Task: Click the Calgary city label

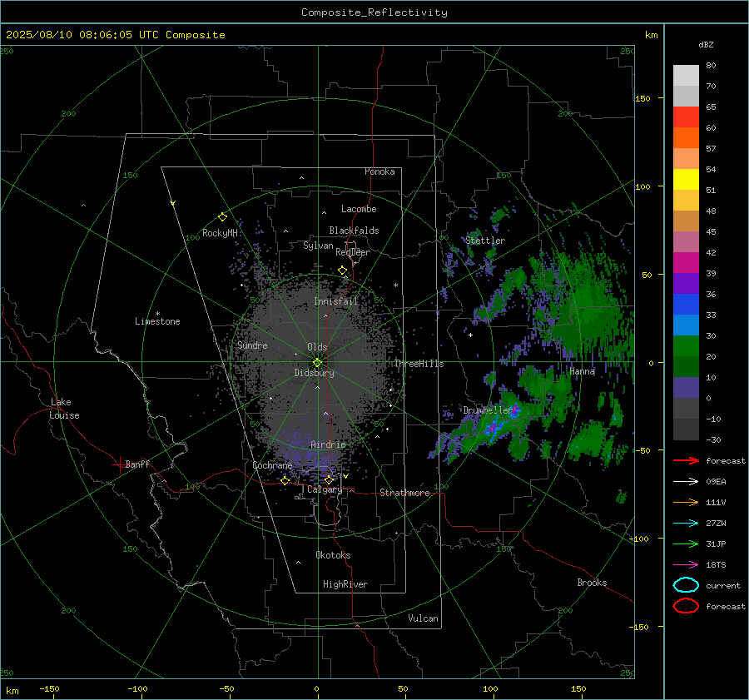Action: 325,489
